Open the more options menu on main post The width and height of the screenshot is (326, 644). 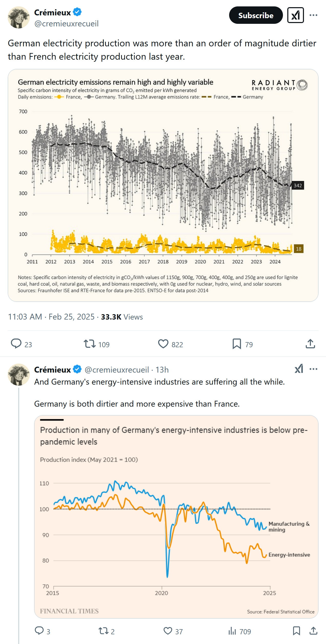[313, 15]
